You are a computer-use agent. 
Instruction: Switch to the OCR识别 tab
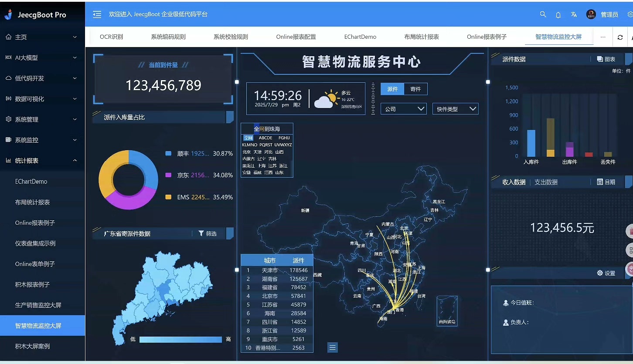coord(111,37)
